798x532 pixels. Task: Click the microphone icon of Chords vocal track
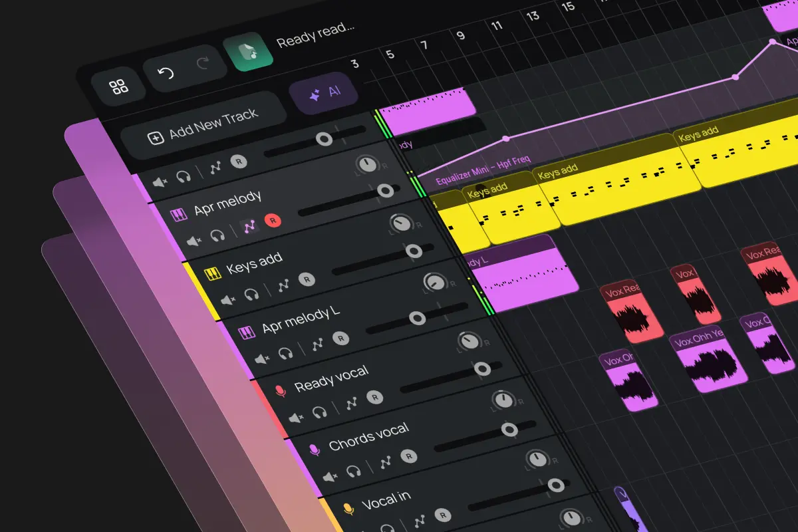[x=315, y=450]
